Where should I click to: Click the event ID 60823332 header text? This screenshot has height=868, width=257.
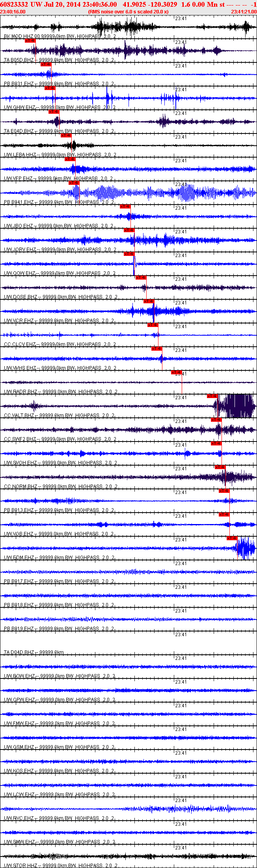pos(14,4)
